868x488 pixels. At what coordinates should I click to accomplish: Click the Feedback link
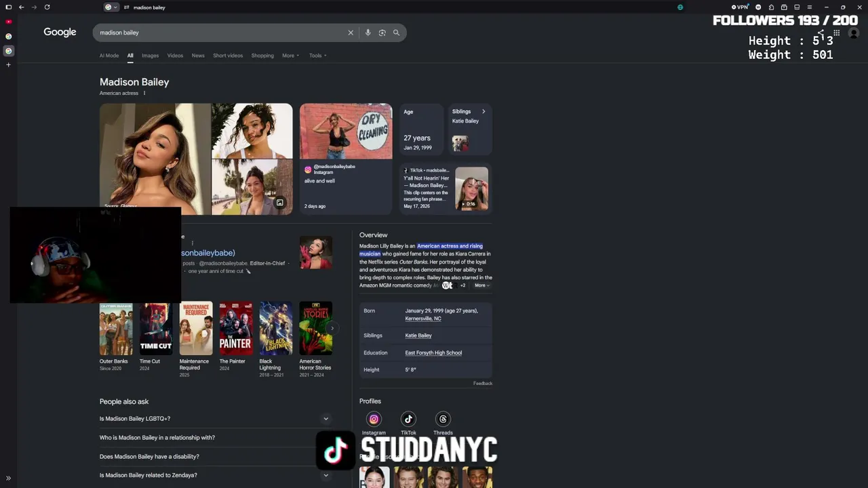coord(483,384)
